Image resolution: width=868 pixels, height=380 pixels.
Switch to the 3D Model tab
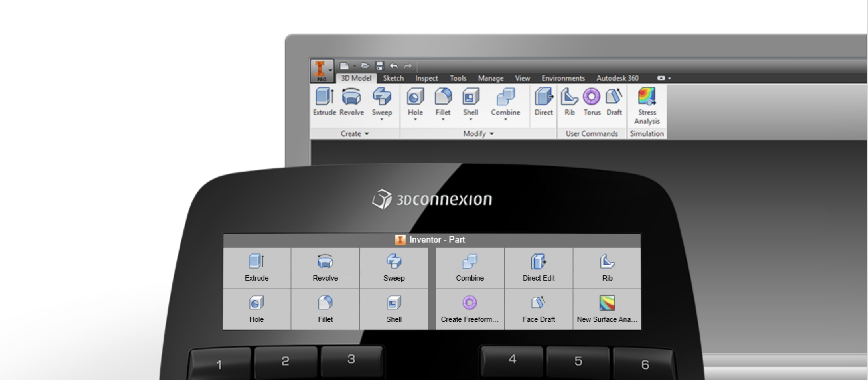(356, 78)
